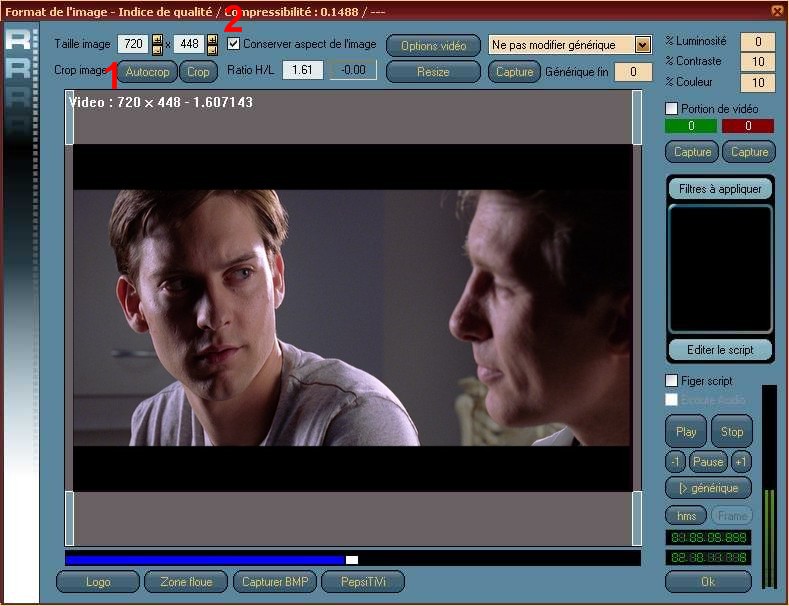Click the image width stepper arrows

(157, 45)
